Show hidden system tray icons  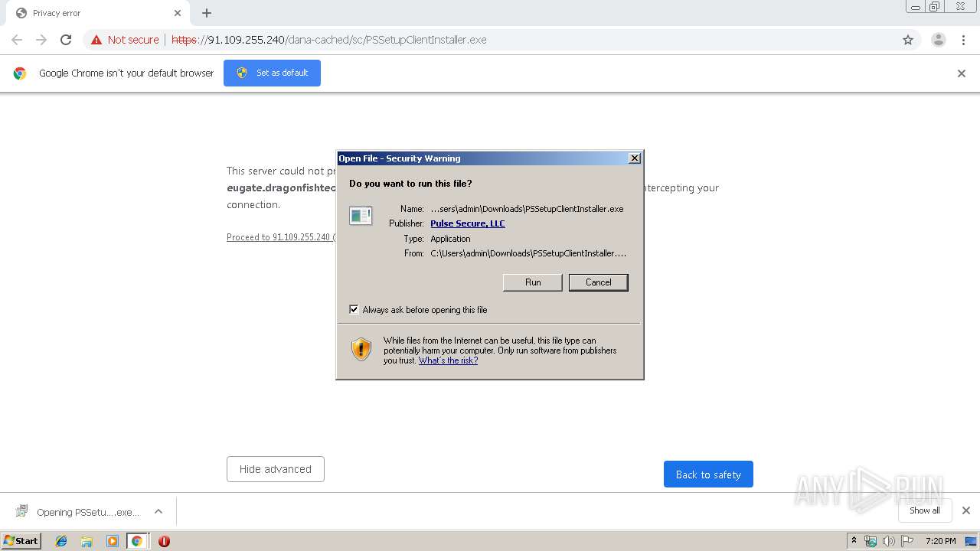coord(854,541)
